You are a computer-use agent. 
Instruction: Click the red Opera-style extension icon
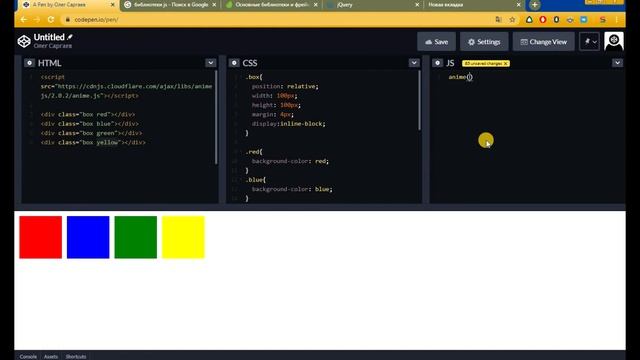tap(542, 20)
